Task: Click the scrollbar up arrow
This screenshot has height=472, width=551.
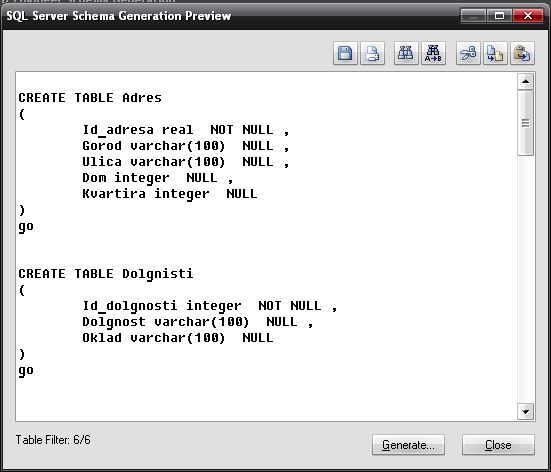Action: click(x=525, y=82)
